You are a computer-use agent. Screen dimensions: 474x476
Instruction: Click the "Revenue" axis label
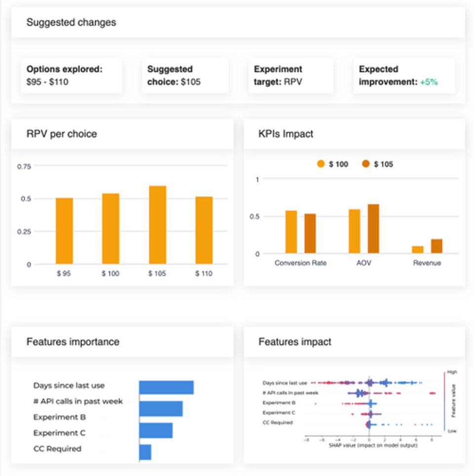427,263
